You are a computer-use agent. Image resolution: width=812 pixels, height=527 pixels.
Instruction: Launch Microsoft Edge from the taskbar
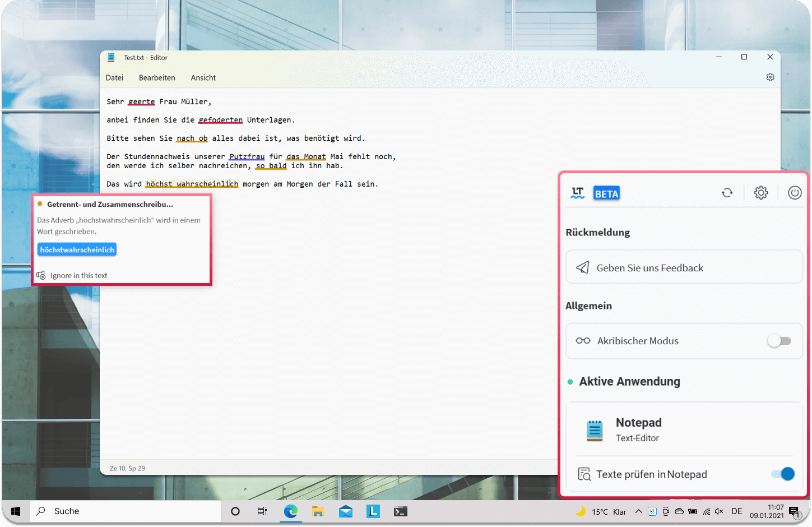tap(290, 511)
